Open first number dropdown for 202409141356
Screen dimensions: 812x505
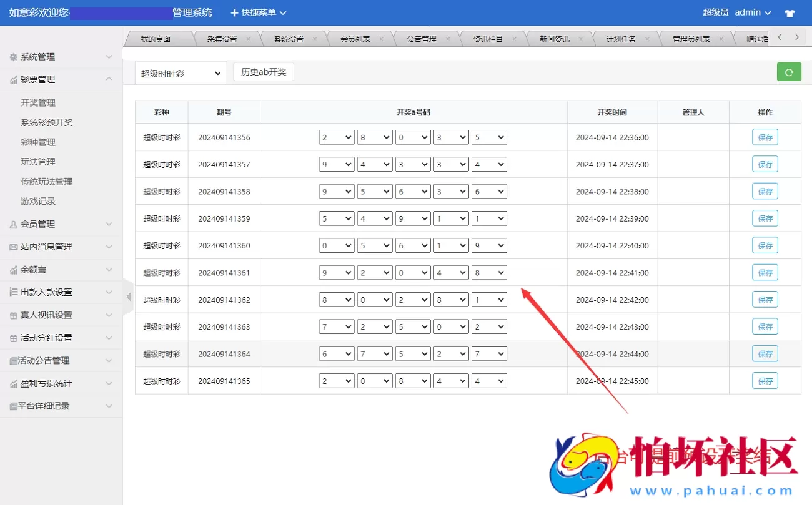[x=336, y=137]
